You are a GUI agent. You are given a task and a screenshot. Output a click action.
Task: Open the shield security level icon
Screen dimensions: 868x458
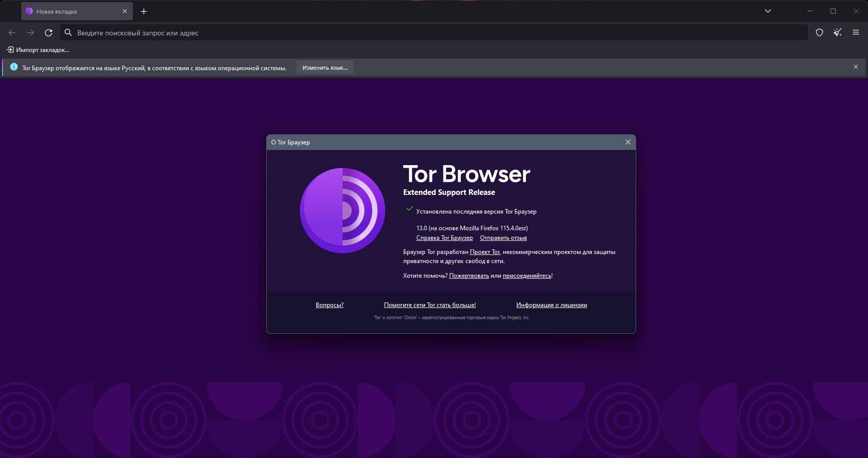tap(819, 33)
